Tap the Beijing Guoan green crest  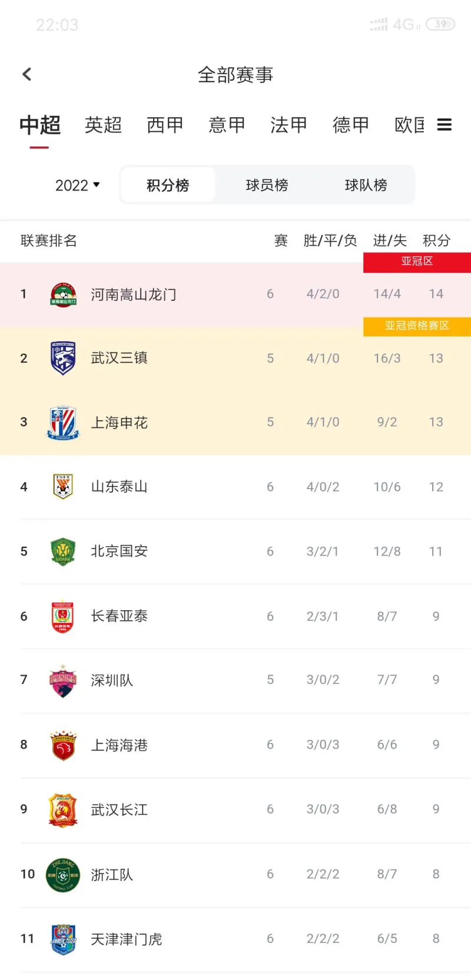click(x=63, y=552)
